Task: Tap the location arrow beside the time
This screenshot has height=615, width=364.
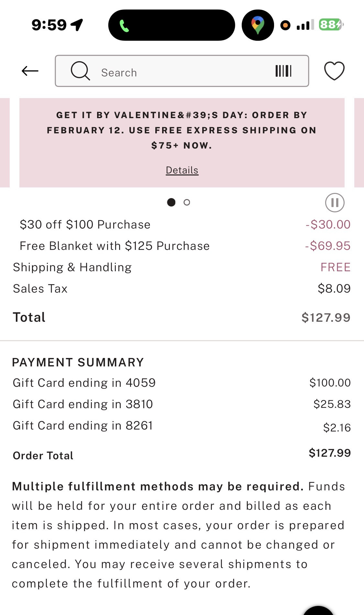Action: (x=77, y=25)
